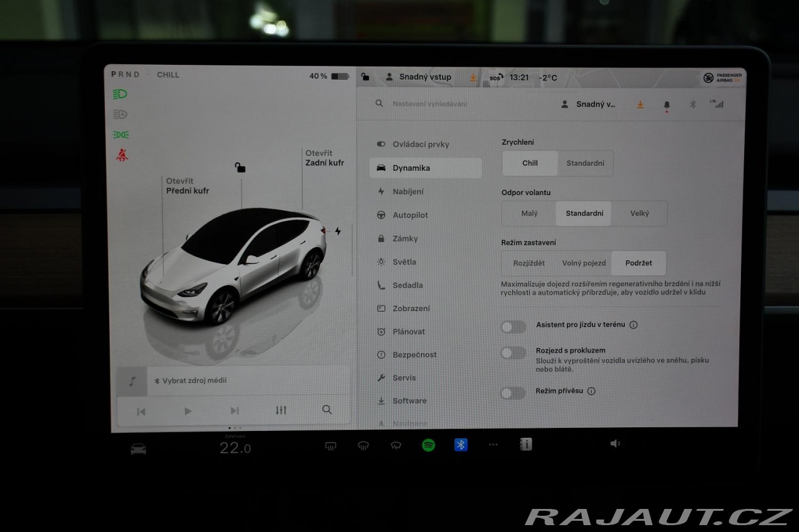Viewport: 799px width, 532px height.
Task: Open the media equalizer settings icon
Action: (x=282, y=410)
